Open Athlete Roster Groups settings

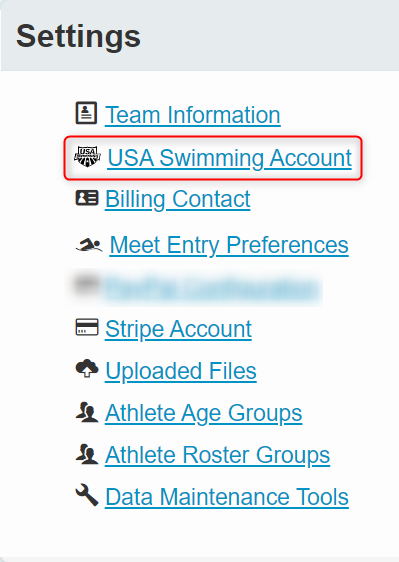pos(217,455)
